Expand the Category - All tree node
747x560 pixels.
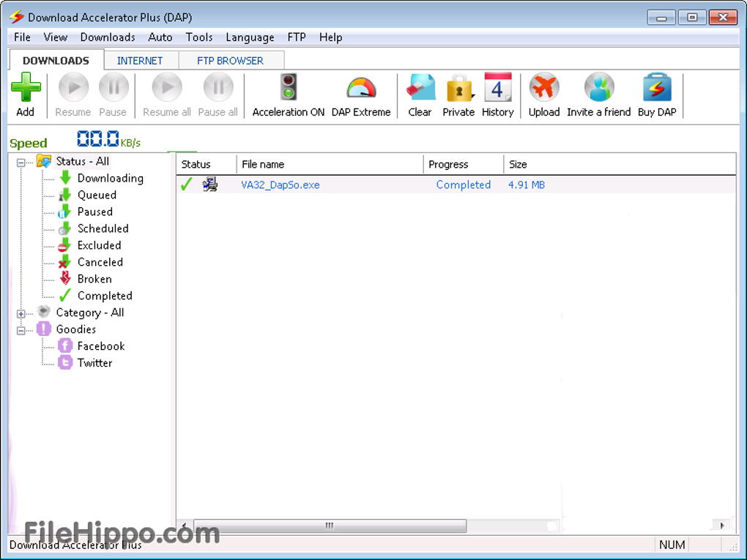tap(21, 314)
